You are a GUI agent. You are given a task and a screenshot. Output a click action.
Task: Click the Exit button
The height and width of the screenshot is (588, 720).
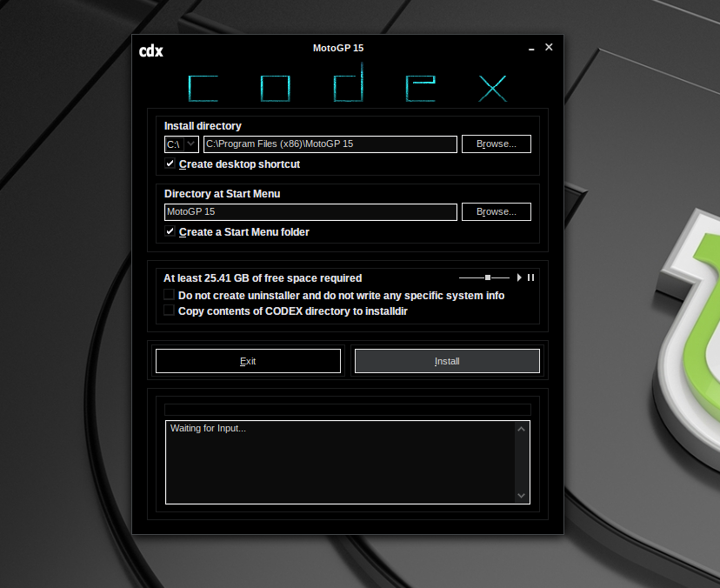point(248,361)
